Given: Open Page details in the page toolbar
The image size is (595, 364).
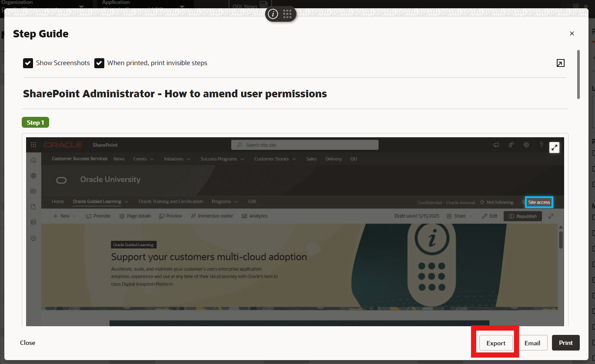Looking at the screenshot, I should [135, 216].
